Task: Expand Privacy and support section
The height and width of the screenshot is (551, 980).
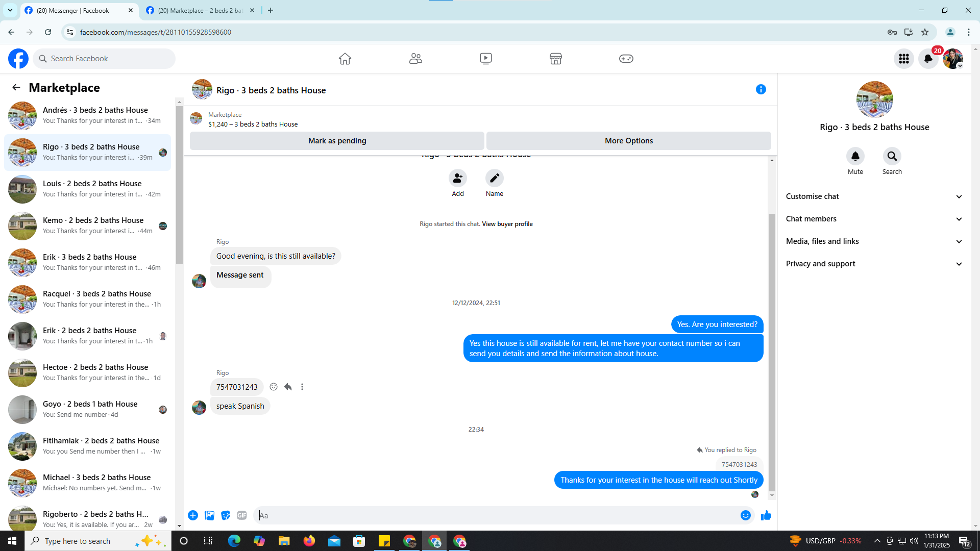Action: [x=874, y=264]
